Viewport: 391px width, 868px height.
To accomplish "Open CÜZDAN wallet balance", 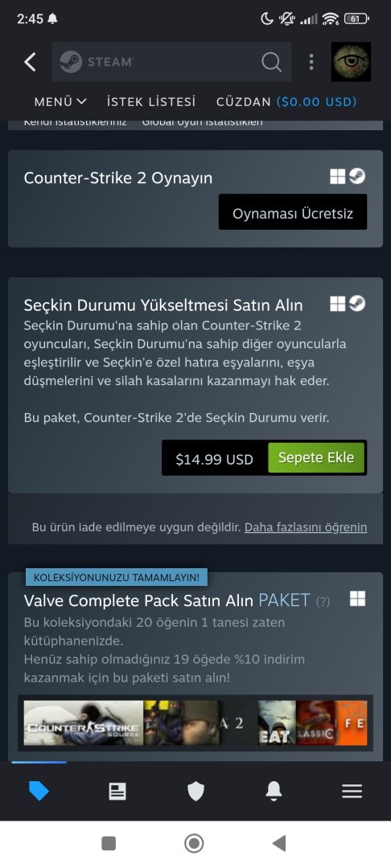I will (x=286, y=102).
